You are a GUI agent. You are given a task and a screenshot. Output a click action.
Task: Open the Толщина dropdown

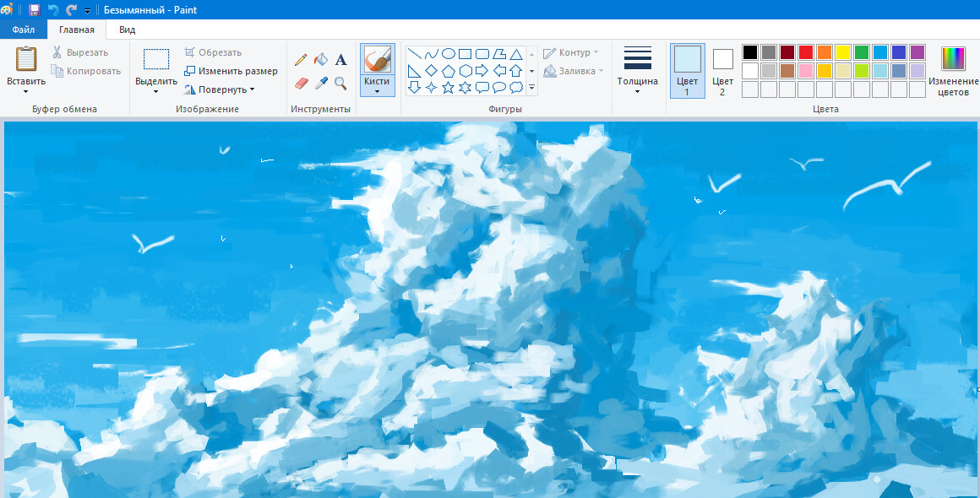click(638, 72)
